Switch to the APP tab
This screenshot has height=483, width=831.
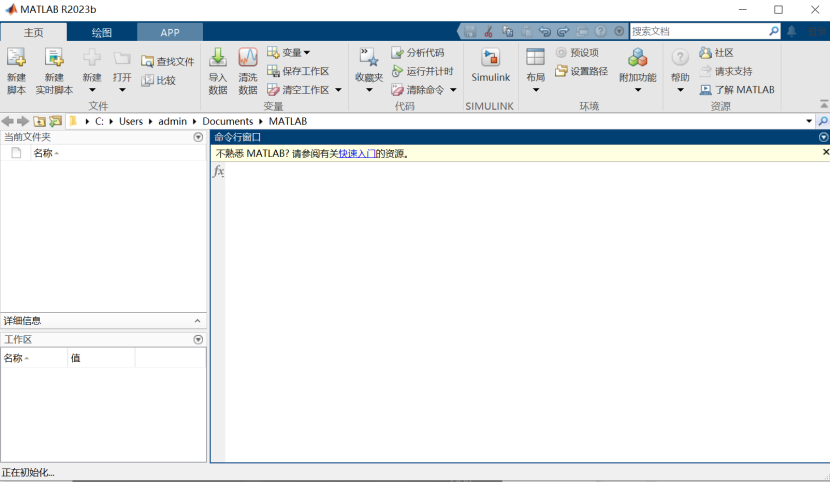pyautogui.click(x=170, y=32)
